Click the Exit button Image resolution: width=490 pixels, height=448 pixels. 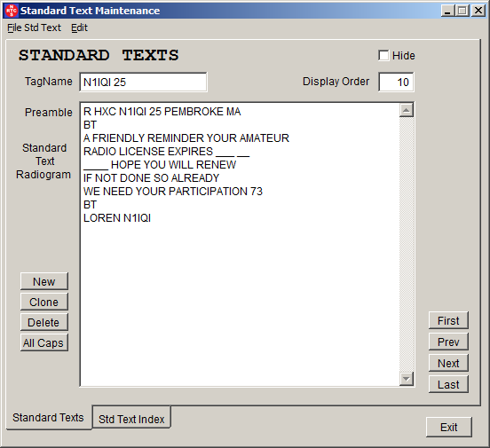click(x=449, y=427)
